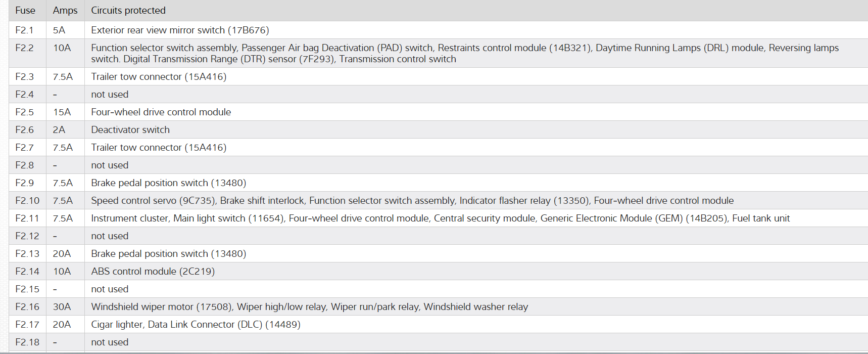This screenshot has width=868, height=354.
Task: Click the "Deactivator switch" entry
Action: point(130,130)
